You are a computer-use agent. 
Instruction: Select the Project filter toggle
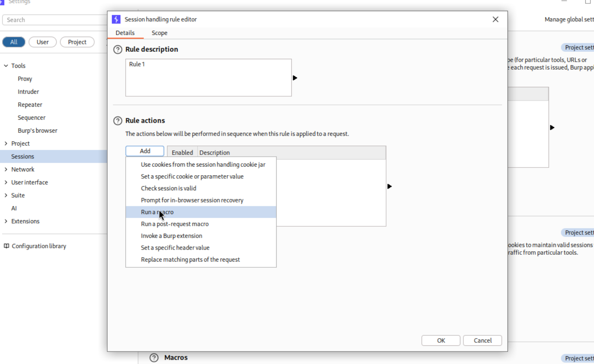tap(77, 42)
